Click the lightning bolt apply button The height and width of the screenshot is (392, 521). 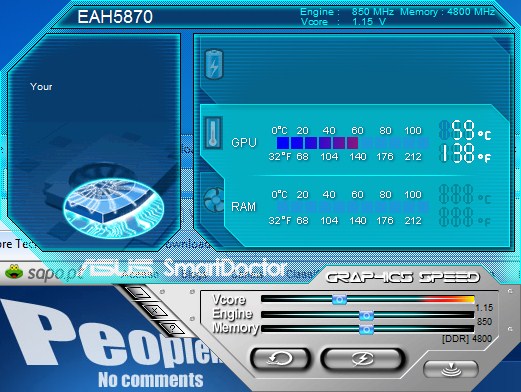[363, 359]
